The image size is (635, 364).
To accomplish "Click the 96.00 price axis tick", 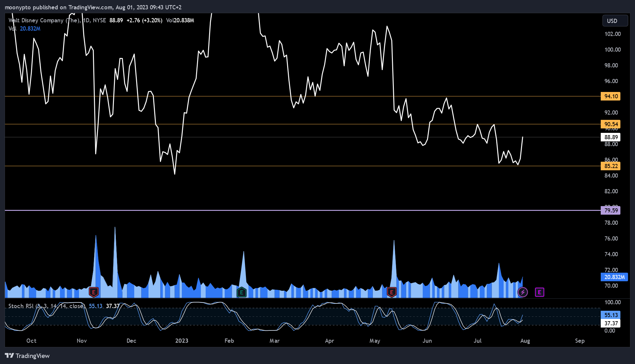I will click(x=611, y=81).
